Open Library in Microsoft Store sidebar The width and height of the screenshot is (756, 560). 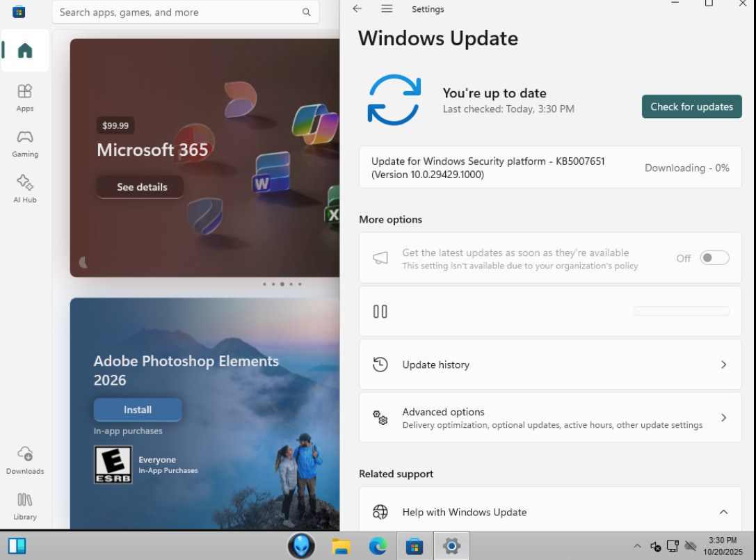coord(24,506)
